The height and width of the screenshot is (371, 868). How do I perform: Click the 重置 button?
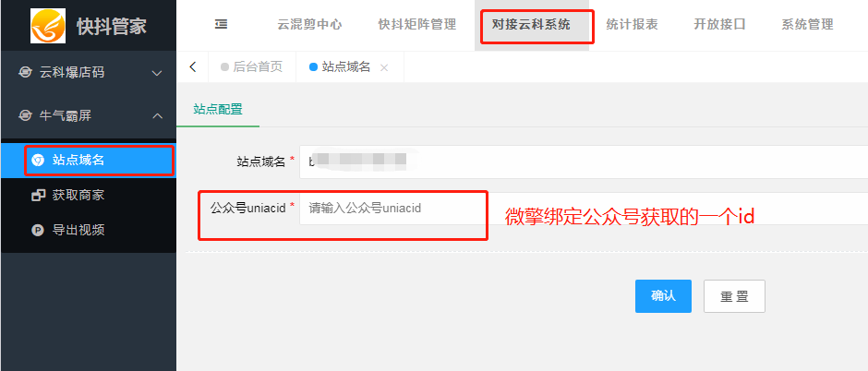735,296
